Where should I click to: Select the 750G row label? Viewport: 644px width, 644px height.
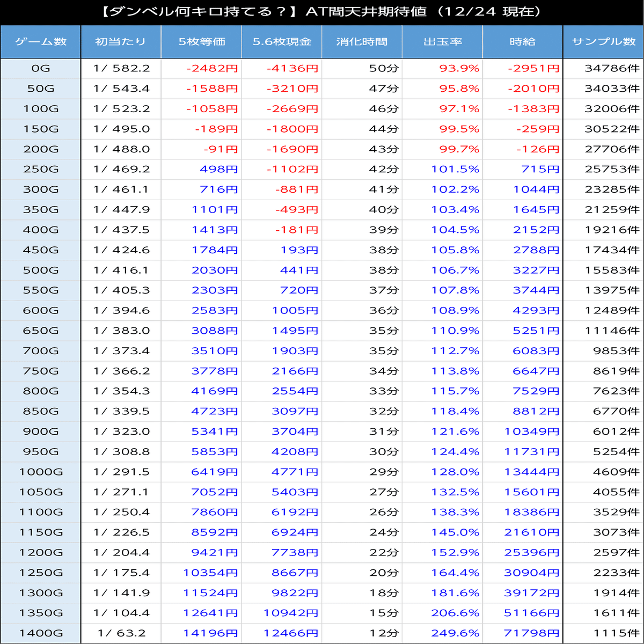click(41, 371)
